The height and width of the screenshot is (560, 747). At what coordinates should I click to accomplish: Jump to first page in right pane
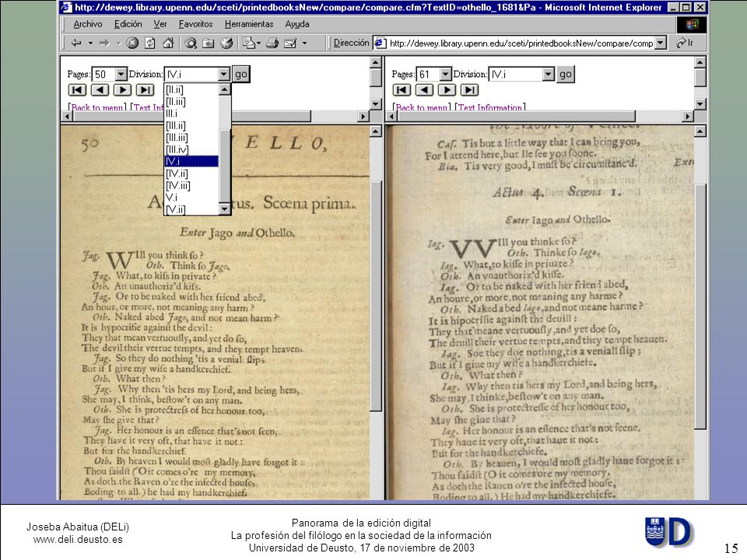pyautogui.click(x=402, y=90)
